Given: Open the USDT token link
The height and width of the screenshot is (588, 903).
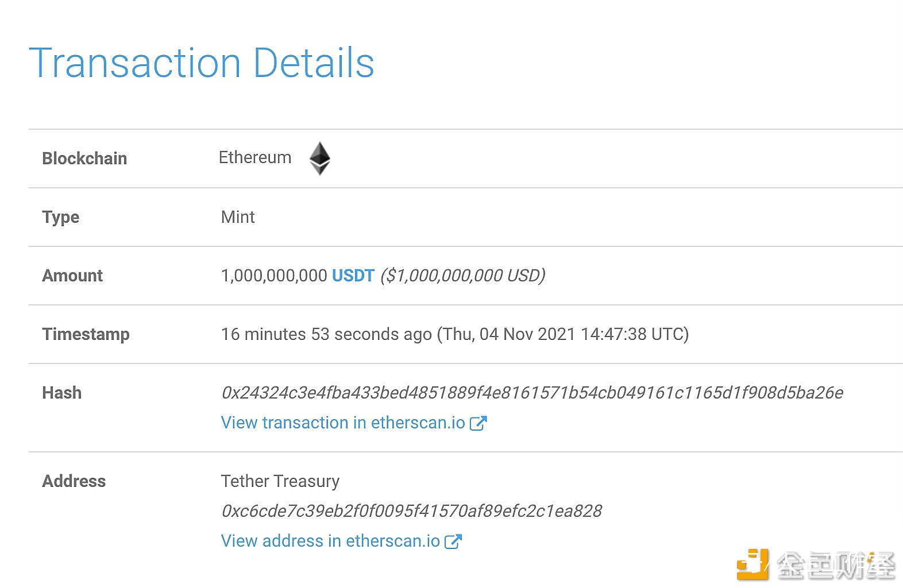Looking at the screenshot, I should pyautogui.click(x=353, y=276).
